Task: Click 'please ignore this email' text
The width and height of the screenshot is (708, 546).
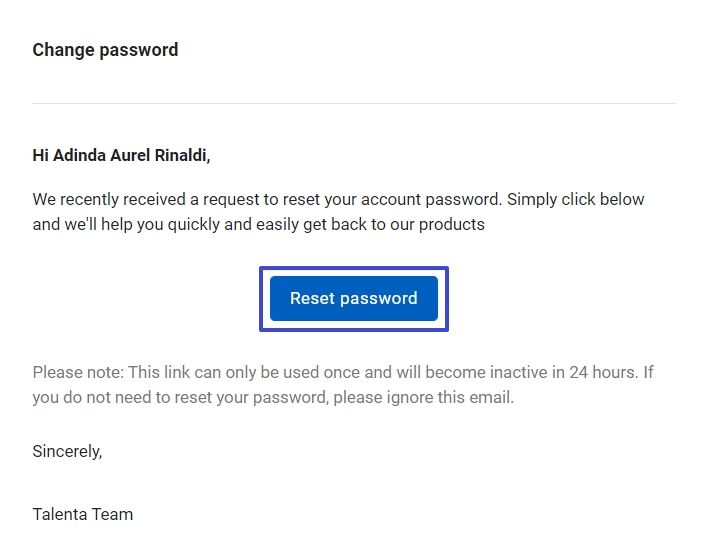Action: tap(422, 398)
